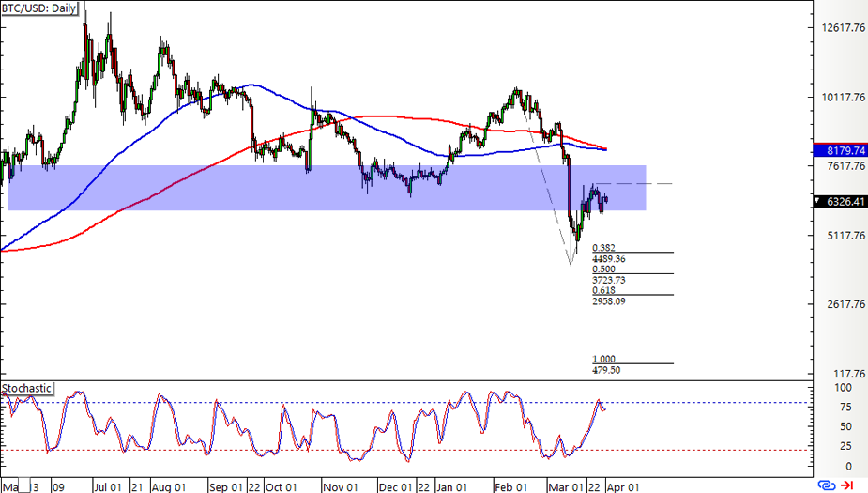Click the Jul 01 date label
The height and width of the screenshot is (493, 868).
click(107, 487)
